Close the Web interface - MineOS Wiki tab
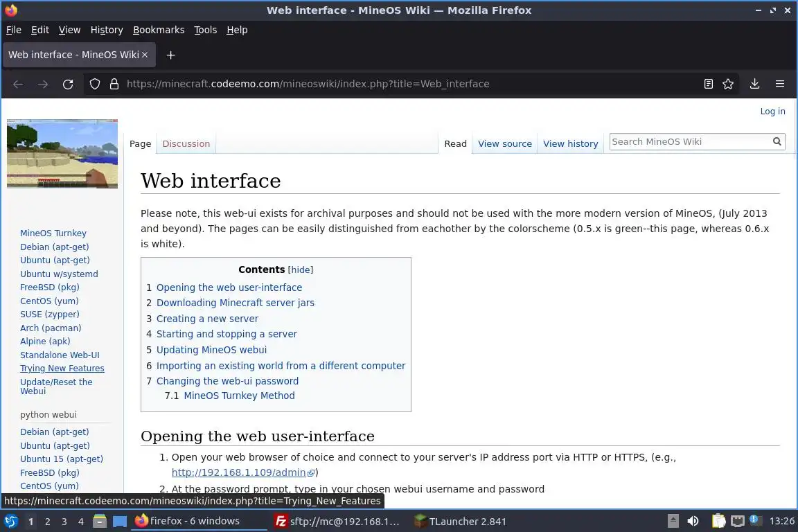The width and height of the screenshot is (798, 532). click(145, 55)
